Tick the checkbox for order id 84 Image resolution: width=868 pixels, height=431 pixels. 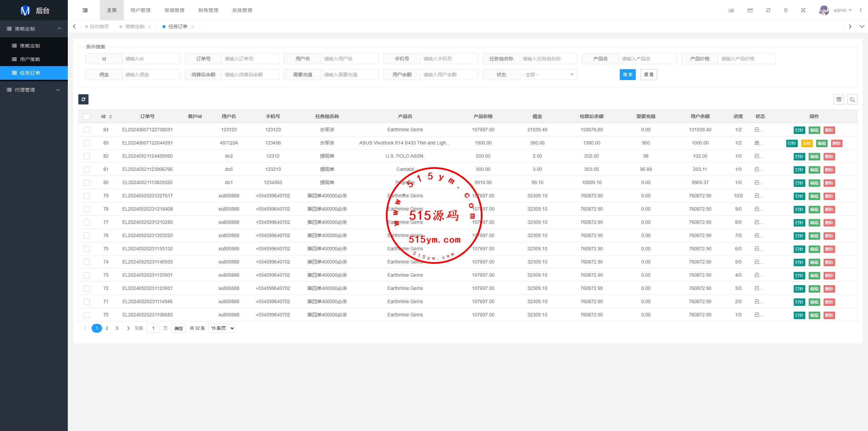click(87, 130)
